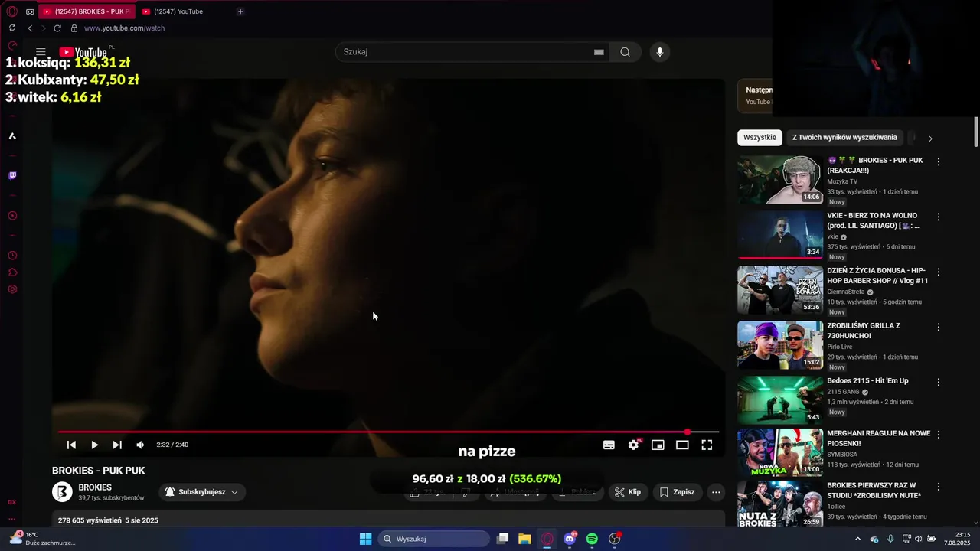Open browser Settings gear in sidebar
The image size is (980, 551).
click(x=12, y=289)
